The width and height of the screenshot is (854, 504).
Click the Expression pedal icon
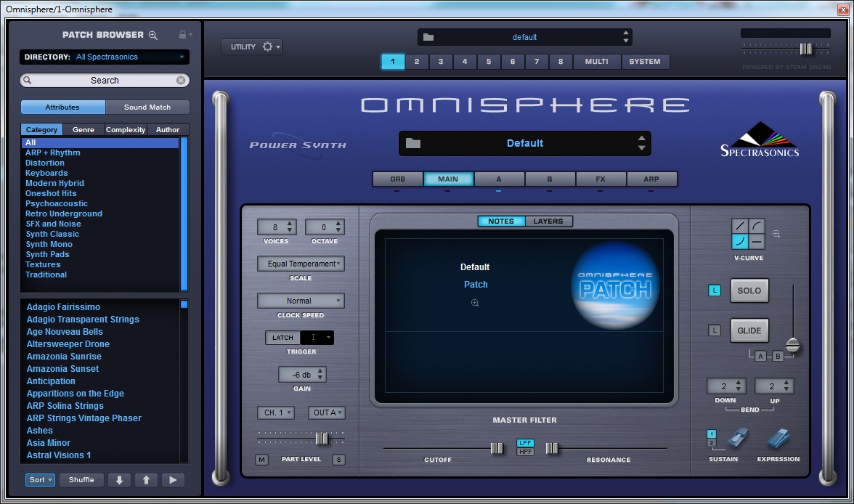coord(778,438)
